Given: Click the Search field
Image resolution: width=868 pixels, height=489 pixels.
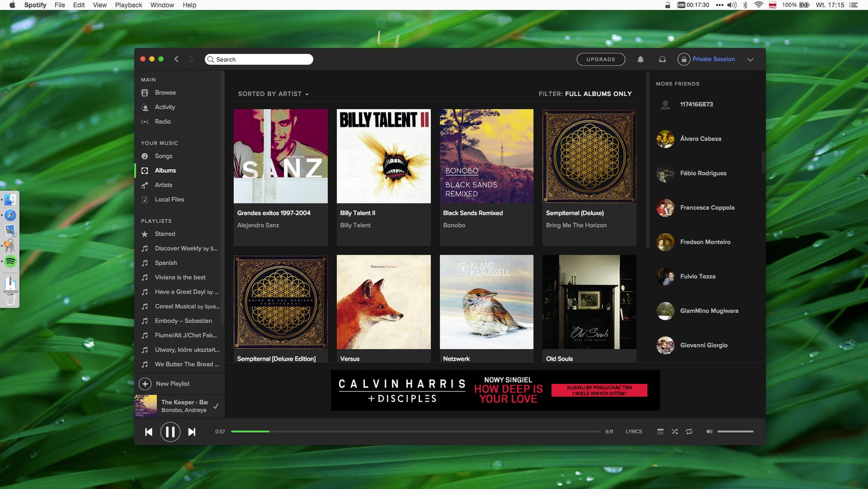Looking at the screenshot, I should (x=259, y=59).
